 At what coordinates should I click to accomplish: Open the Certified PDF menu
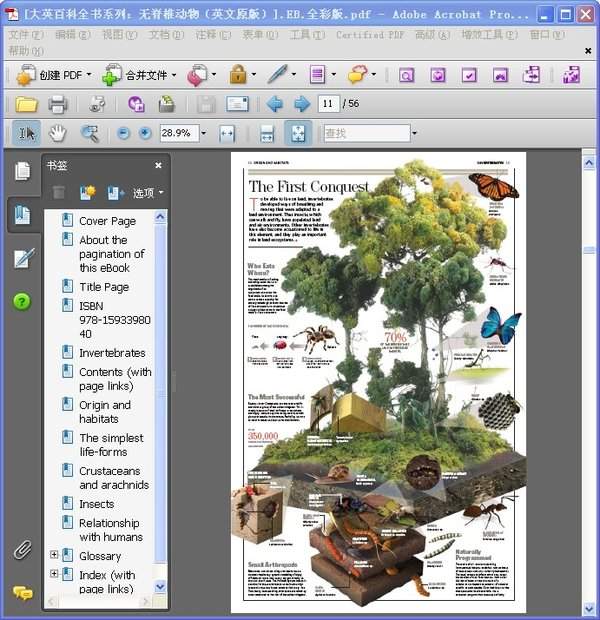[370, 35]
